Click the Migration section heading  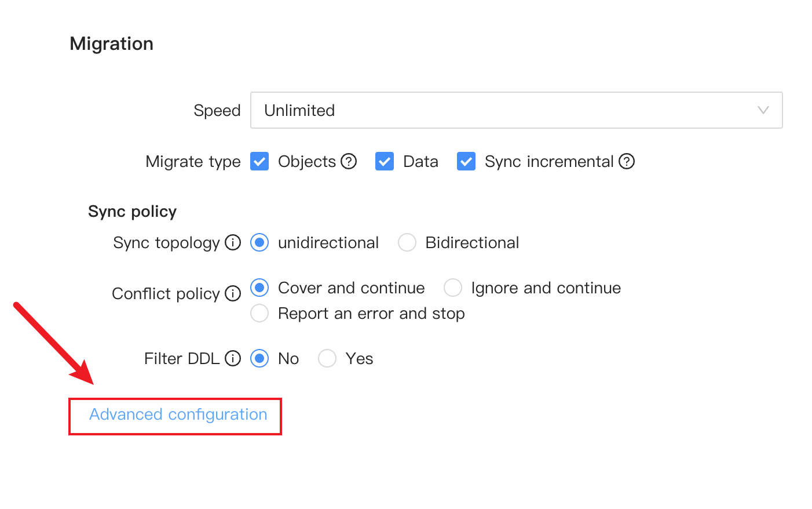[112, 43]
